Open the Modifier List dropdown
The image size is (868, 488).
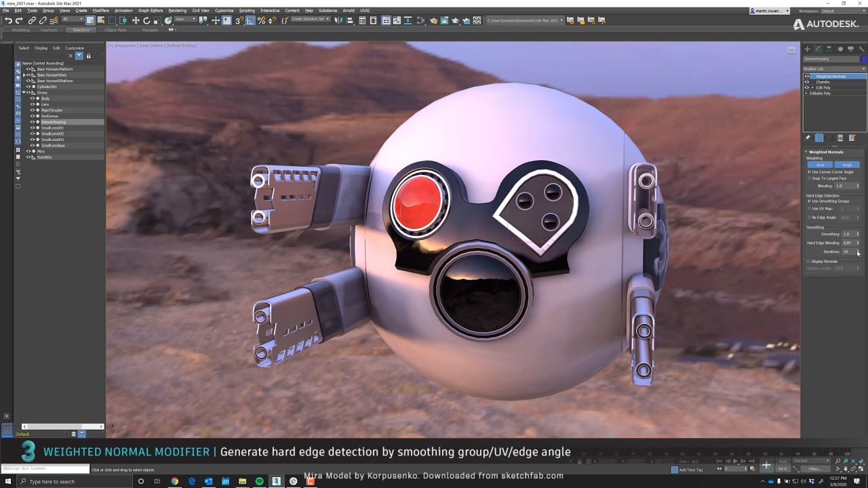point(835,68)
